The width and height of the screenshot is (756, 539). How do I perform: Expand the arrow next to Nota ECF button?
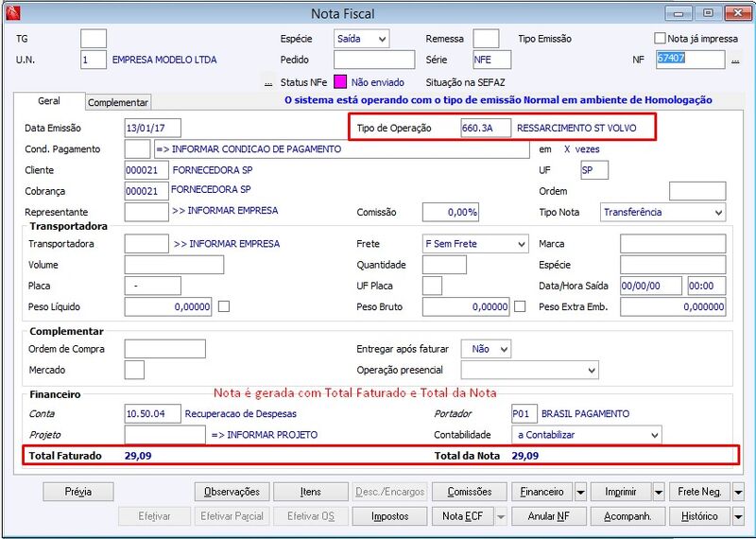tap(502, 516)
